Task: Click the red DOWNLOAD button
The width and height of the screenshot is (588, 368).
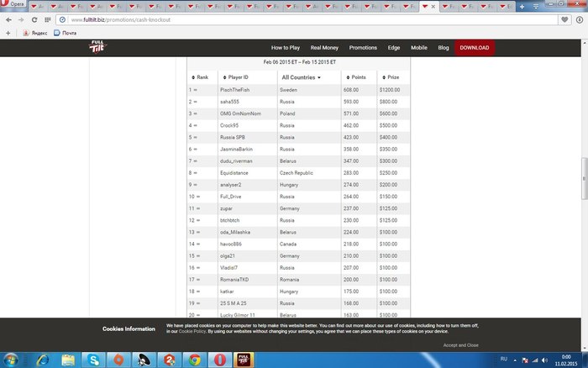Action: [475, 48]
